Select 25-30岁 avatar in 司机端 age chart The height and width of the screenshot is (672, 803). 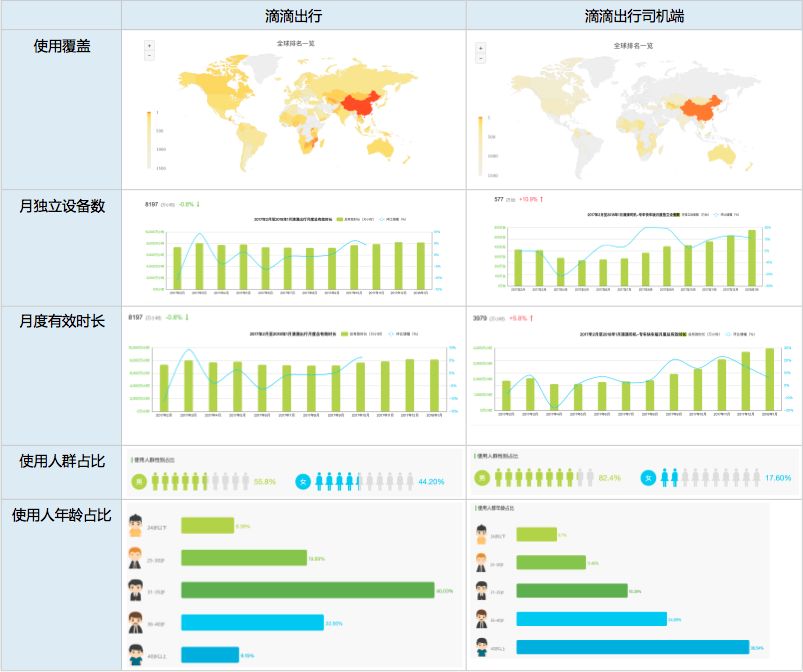tap(481, 563)
